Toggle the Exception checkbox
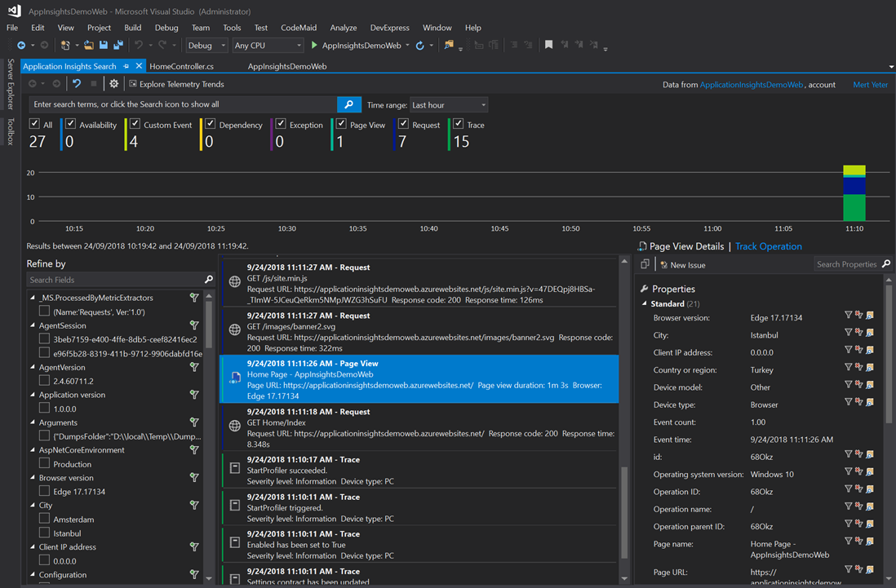This screenshot has width=896, height=588. coord(280,124)
